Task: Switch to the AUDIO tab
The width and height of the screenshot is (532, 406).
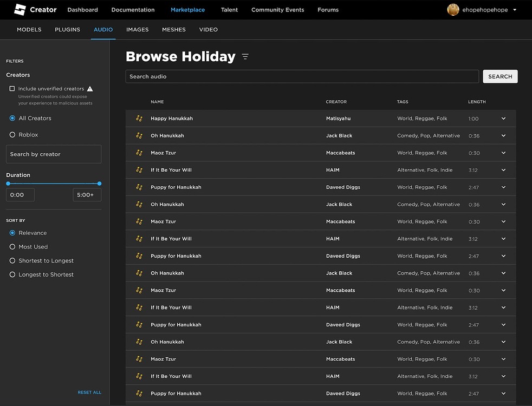Action: coord(103,29)
